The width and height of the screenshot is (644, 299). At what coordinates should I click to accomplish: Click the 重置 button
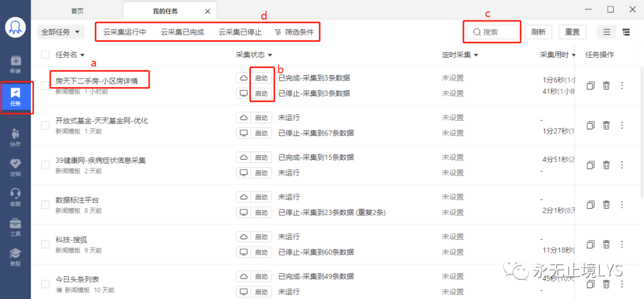pos(572,32)
